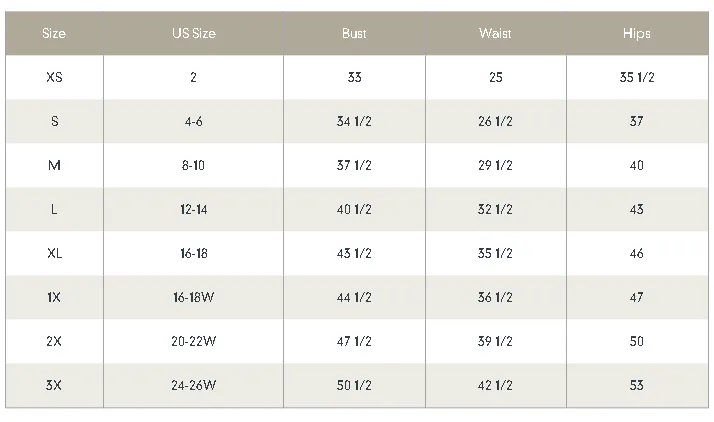Click the 4-6 US size cell
This screenshot has height=422, width=714.
pyautogui.click(x=194, y=122)
